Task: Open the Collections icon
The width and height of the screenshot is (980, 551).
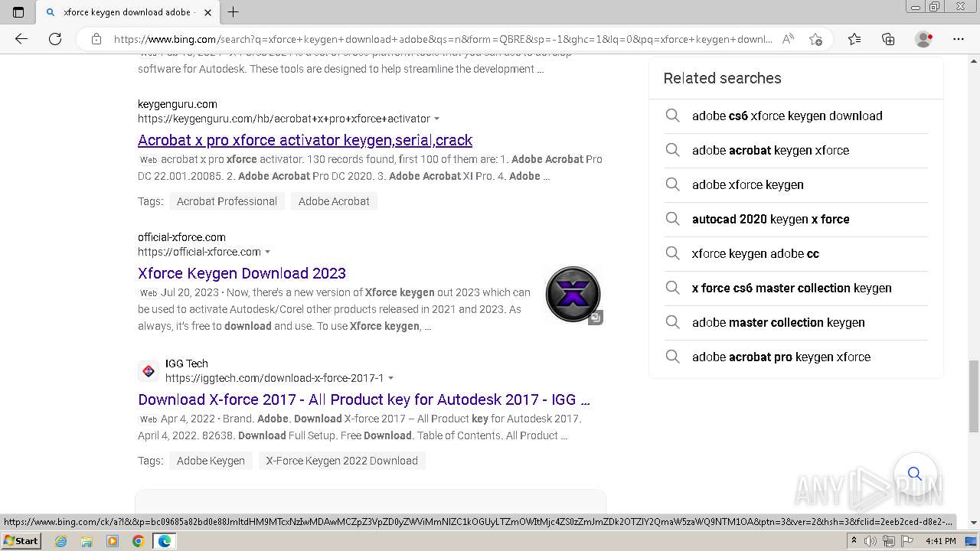Action: (x=888, y=39)
